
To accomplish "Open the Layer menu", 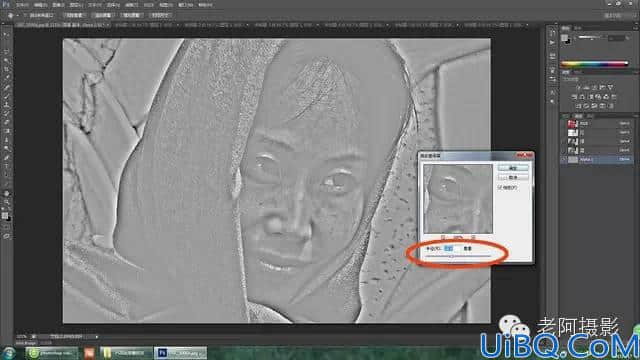I will pyautogui.click(x=75, y=5).
